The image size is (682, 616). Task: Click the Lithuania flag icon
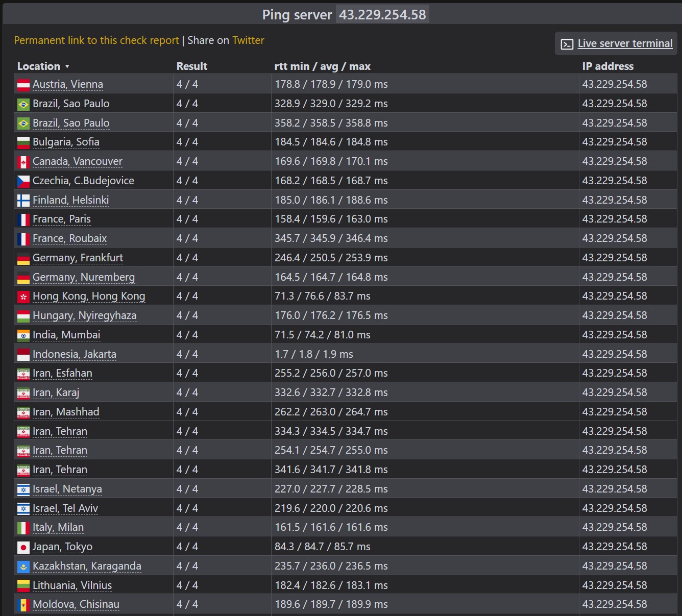click(23, 586)
